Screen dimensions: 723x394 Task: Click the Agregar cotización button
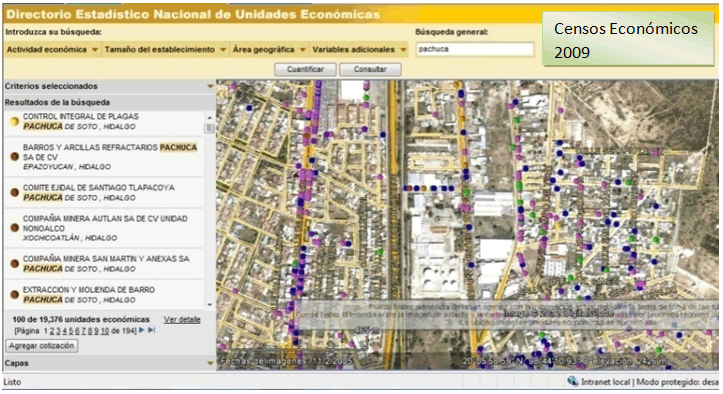[x=41, y=346]
